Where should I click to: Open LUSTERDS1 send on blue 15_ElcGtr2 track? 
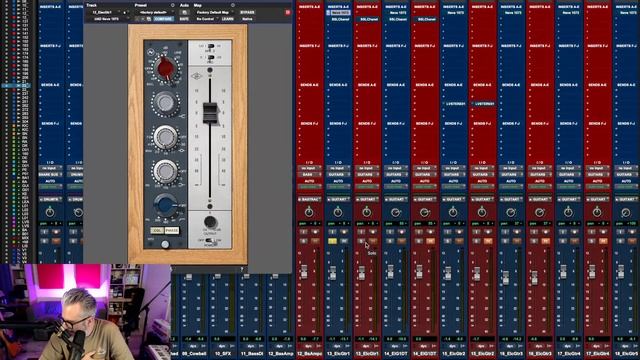click(x=455, y=104)
